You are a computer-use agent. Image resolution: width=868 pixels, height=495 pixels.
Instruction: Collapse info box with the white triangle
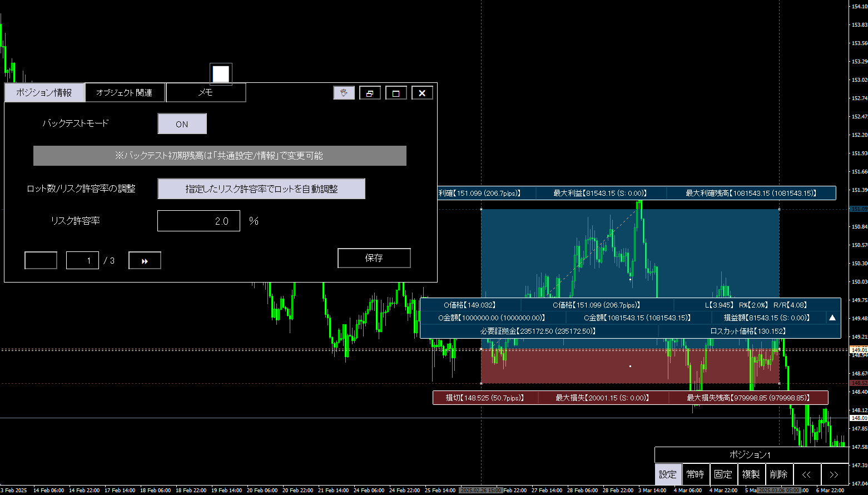pyautogui.click(x=832, y=318)
